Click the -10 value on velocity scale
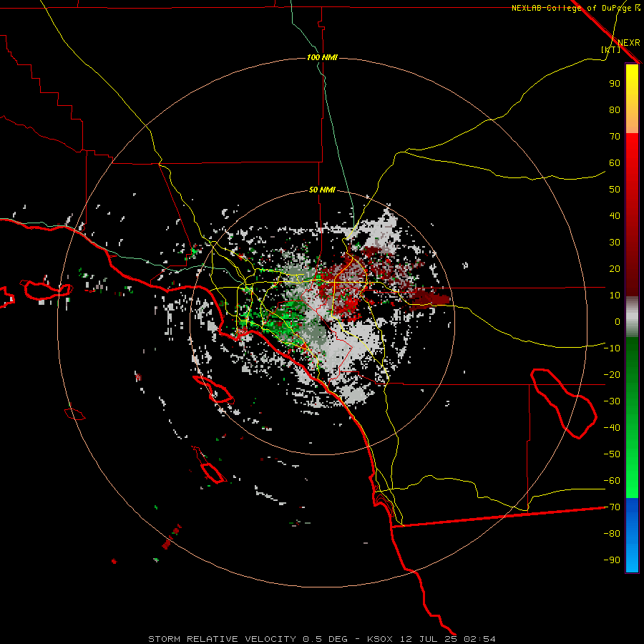The image size is (644, 644). [x=612, y=348]
